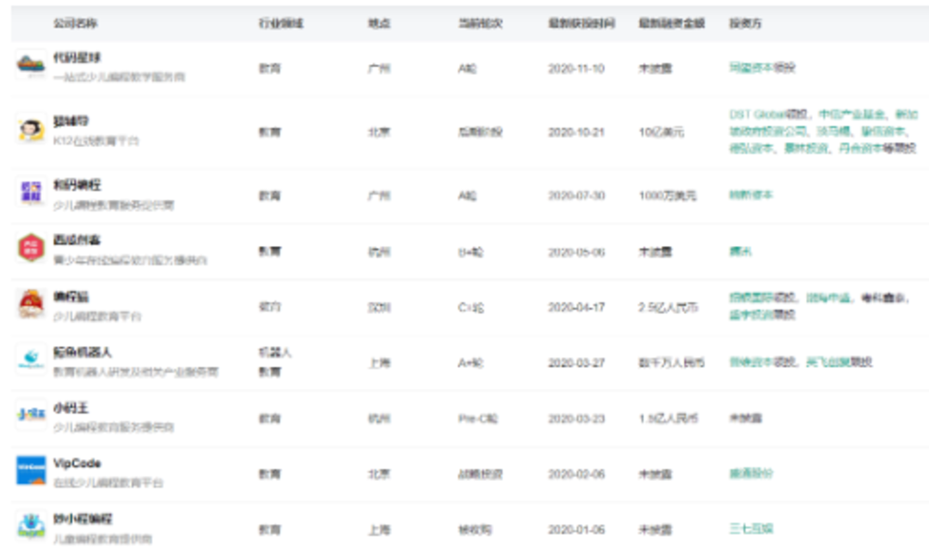Click the 公司名称 column header
This screenshot has height=560, width=929.
point(75,23)
